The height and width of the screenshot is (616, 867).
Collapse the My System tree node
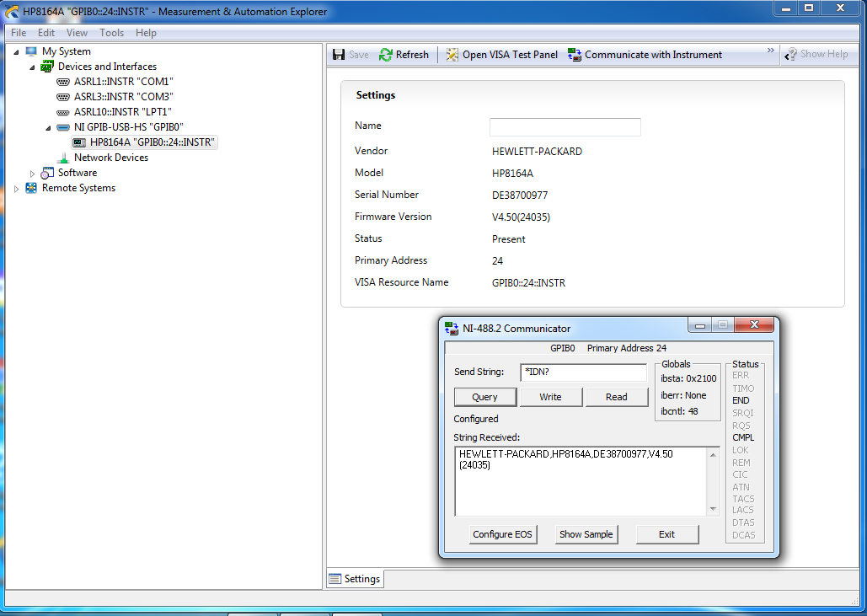(x=16, y=52)
